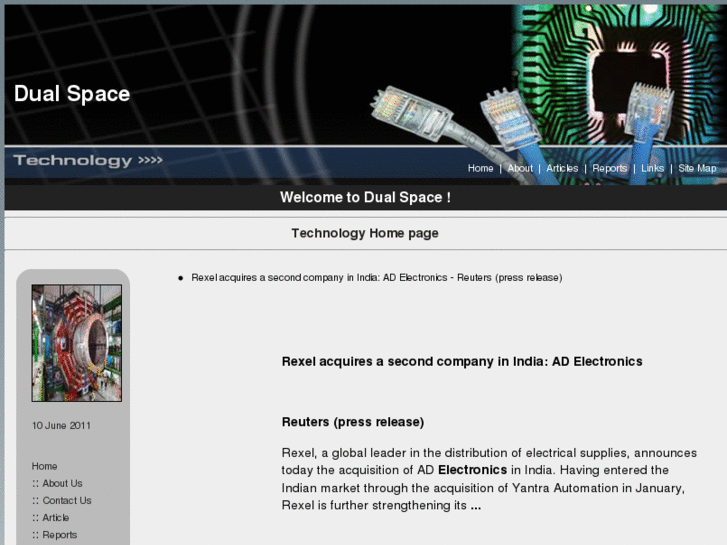Open Links in the top navigation bar
Image resolution: width=727 pixels, height=545 pixels.
652,168
